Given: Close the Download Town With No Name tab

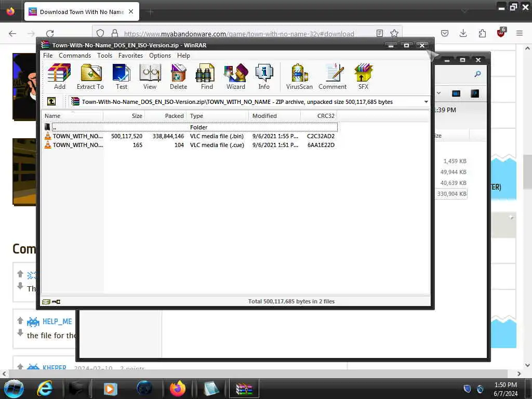Looking at the screenshot, I should pos(131,11).
